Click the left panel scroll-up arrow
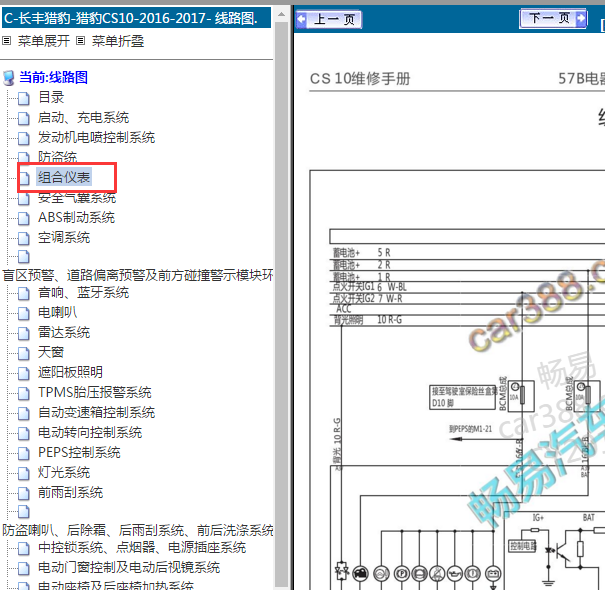The width and height of the screenshot is (605, 590). pos(282,15)
